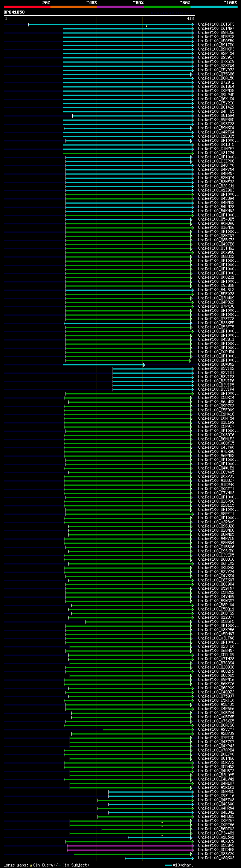This screenshot has width=241, height=868.
Task: Click the UniRef100_Q6FLO2 label
Action: coord(216,564)
